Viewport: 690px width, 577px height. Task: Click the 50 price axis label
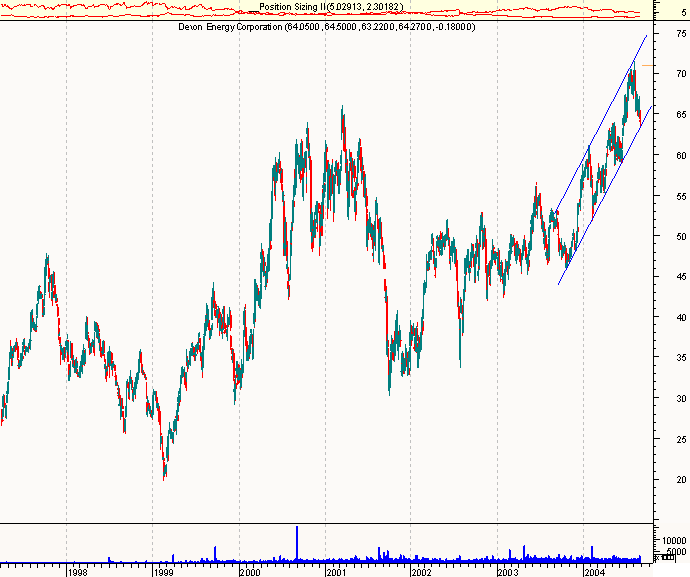coord(681,236)
